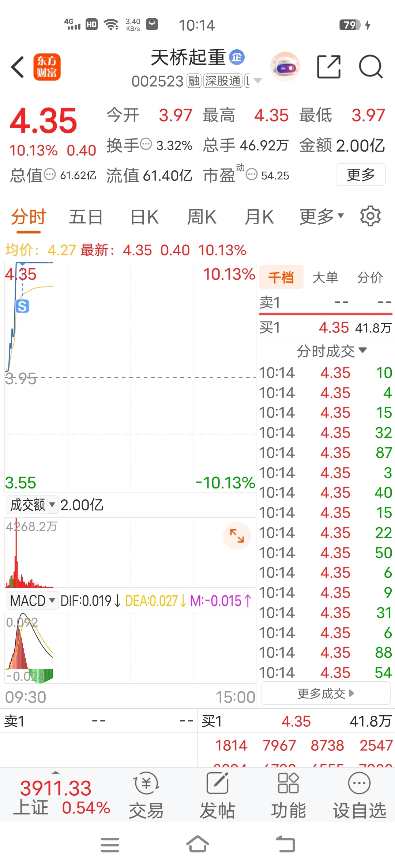Tap the 深股通 tag
Viewport: 395px width, 868px height.
[x=223, y=81]
